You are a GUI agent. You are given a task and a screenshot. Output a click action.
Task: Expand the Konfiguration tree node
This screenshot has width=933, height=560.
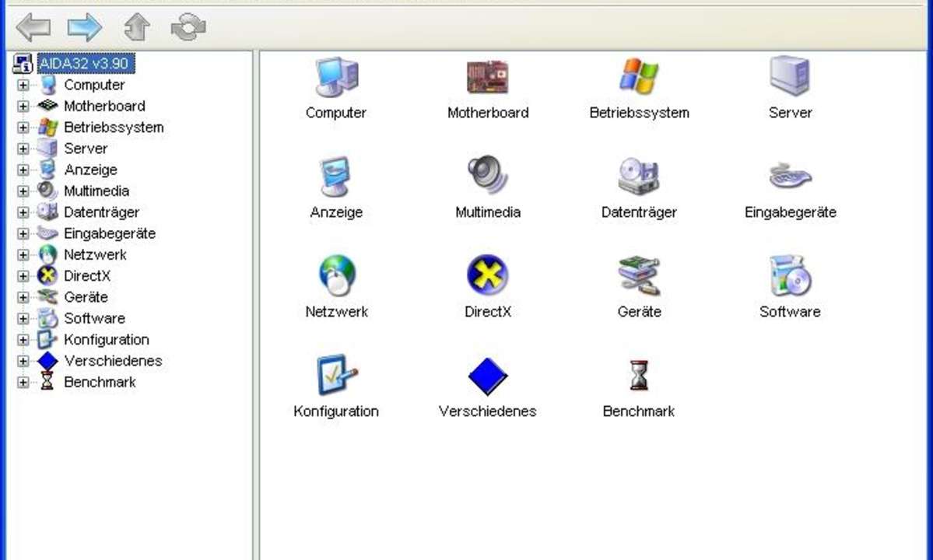click(23, 340)
